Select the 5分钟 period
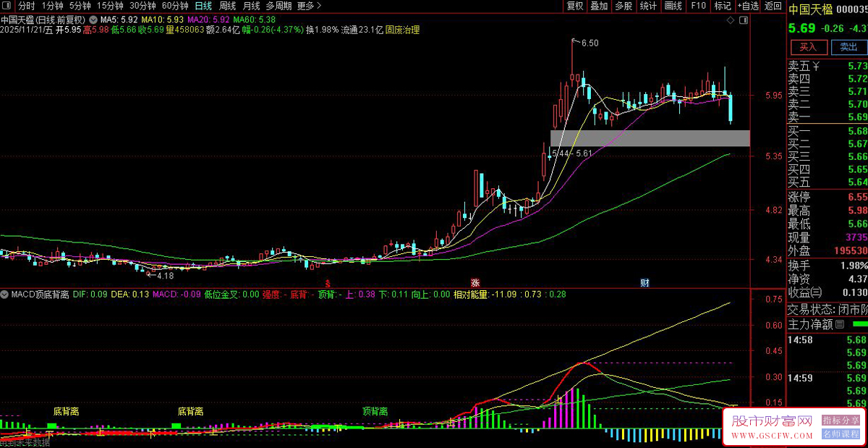This screenshot has width=868, height=448. coord(80,6)
